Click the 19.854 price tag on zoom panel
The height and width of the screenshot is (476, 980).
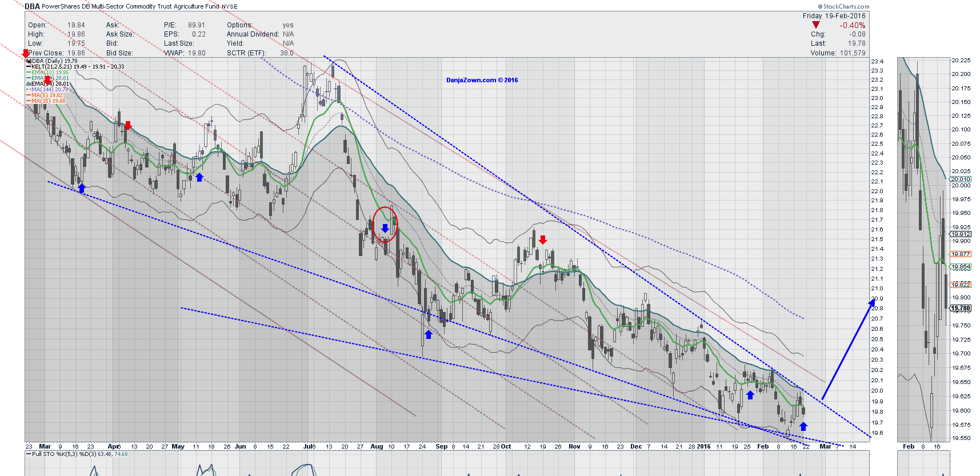[x=961, y=267]
